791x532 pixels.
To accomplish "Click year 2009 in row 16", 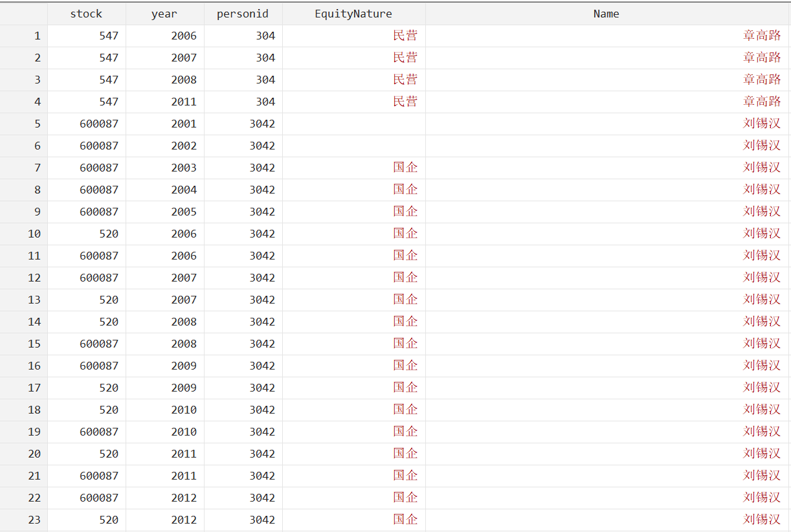I will 184,366.
